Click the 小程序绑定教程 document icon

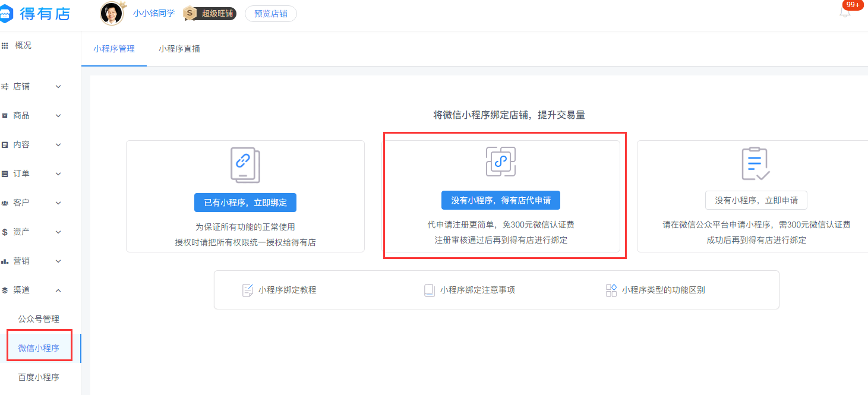click(248, 290)
